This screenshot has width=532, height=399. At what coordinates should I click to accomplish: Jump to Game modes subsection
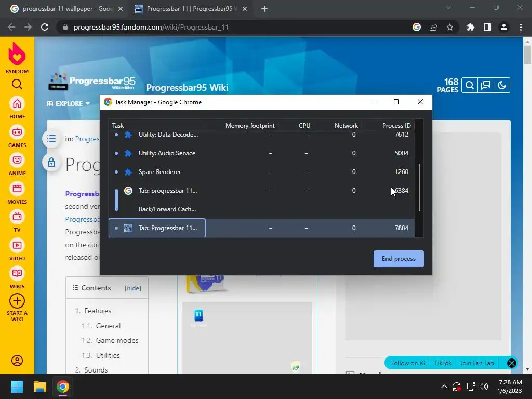(x=117, y=340)
